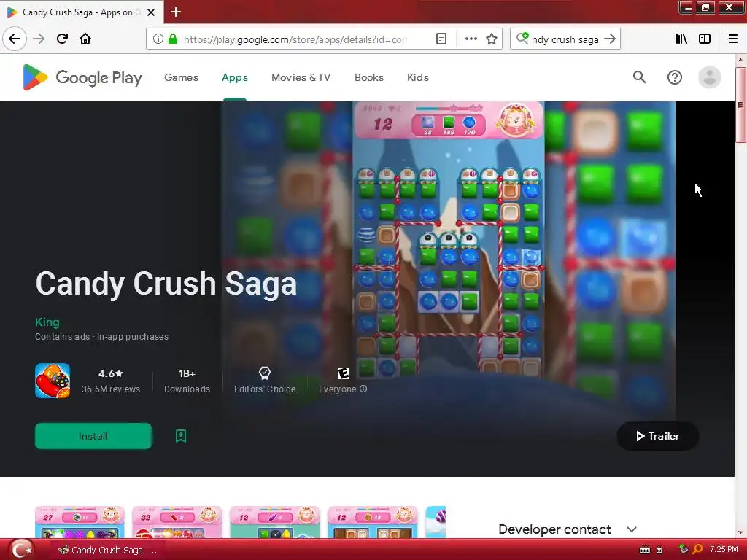Click the '1B+ Downloads' stat
This screenshot has width=747, height=560.
coord(187,381)
